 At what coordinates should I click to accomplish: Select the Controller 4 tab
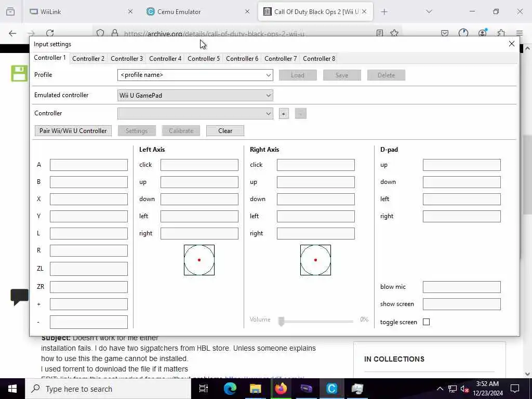tap(165, 58)
